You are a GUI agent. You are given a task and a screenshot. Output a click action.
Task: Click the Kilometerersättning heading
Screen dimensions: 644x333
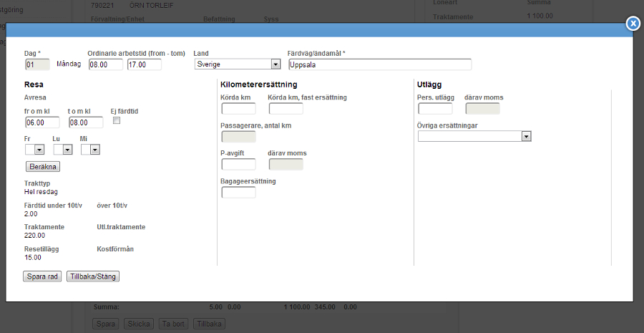259,85
